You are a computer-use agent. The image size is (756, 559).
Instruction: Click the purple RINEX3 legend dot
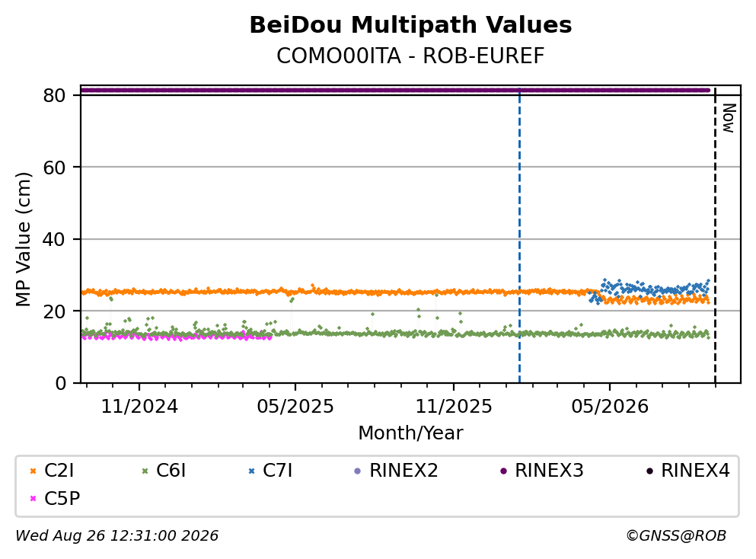pos(503,471)
